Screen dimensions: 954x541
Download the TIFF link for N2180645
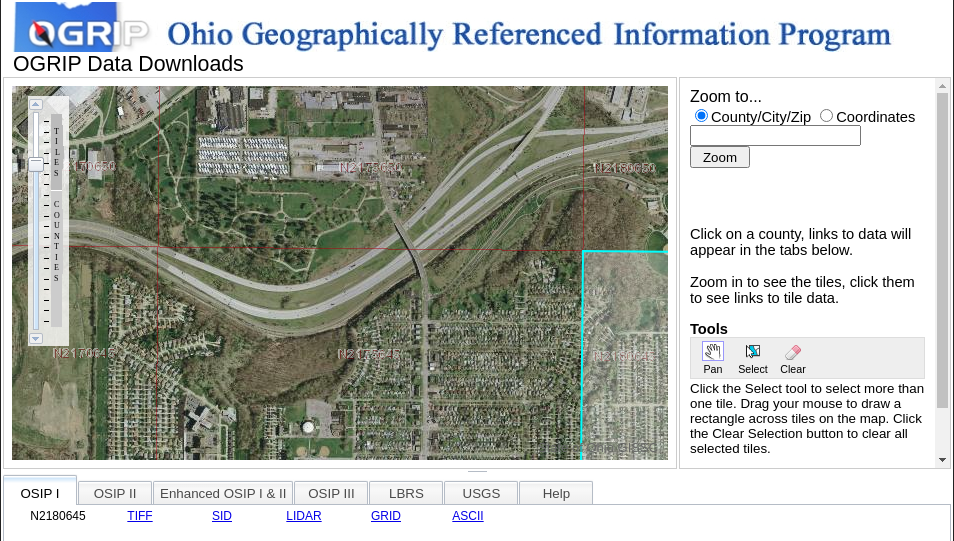140,516
